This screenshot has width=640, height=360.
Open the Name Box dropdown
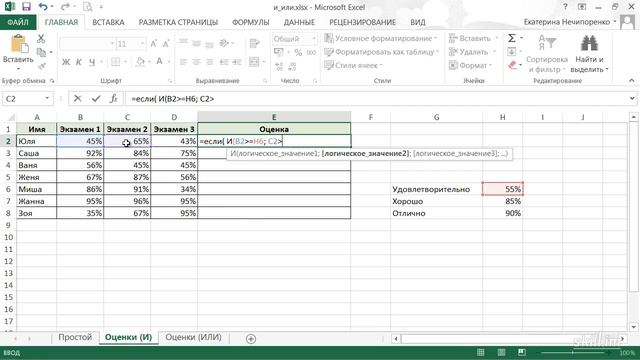(47, 99)
